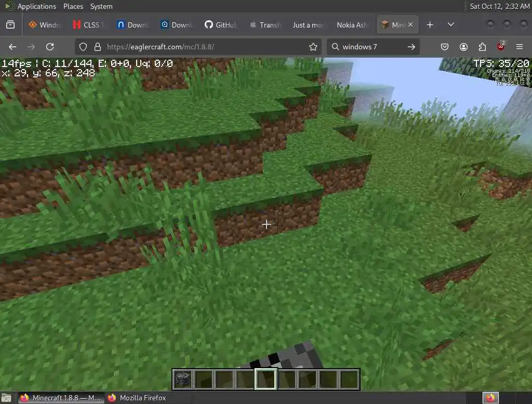Viewport: 532px width, 404px height.
Task: Switch to the GitHub tab
Action: pos(221,25)
